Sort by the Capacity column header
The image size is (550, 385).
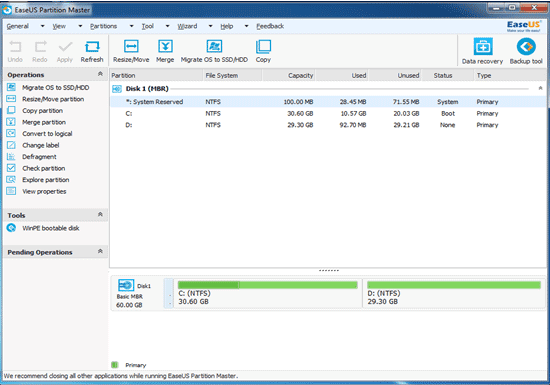tap(289, 75)
